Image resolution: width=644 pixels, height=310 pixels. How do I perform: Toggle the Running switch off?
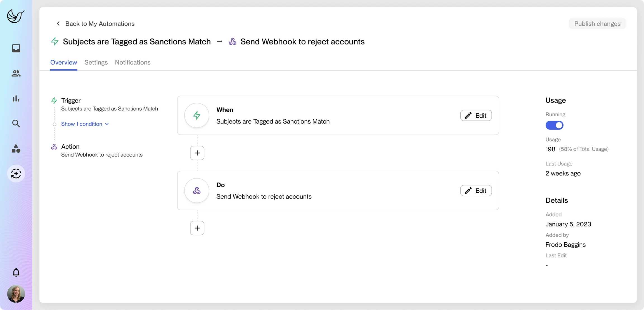pyautogui.click(x=554, y=125)
